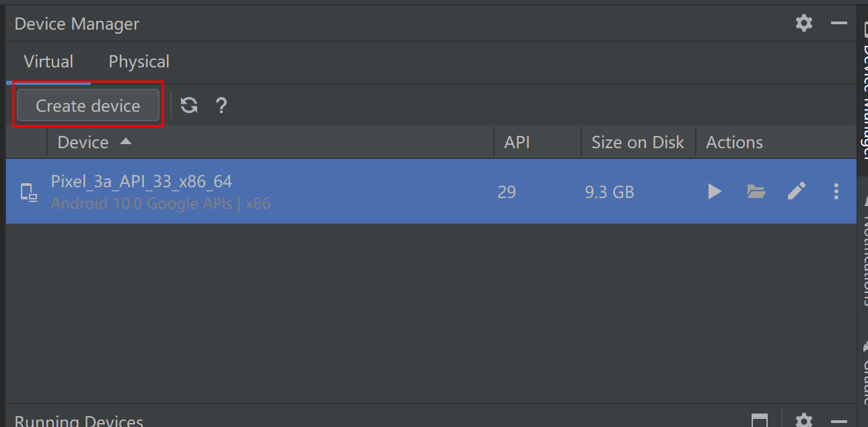Refresh the virtual device list
The image size is (868, 427).
point(189,105)
